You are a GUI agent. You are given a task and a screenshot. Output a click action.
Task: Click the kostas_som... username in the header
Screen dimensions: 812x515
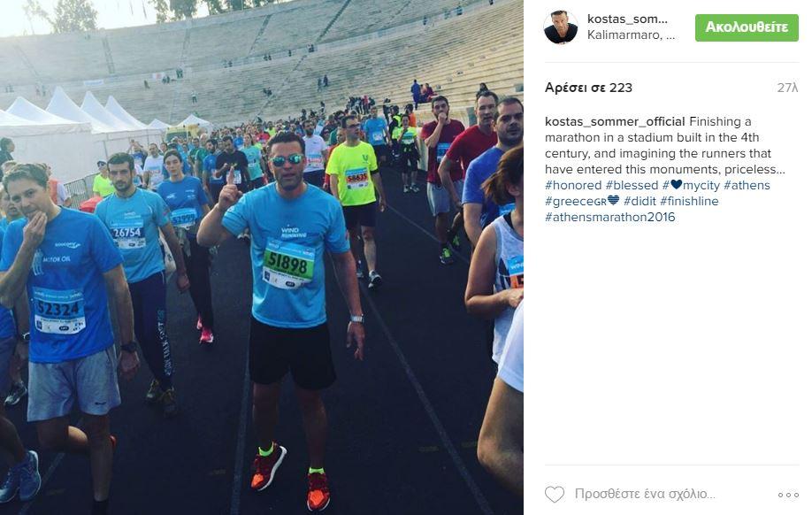tap(627, 19)
